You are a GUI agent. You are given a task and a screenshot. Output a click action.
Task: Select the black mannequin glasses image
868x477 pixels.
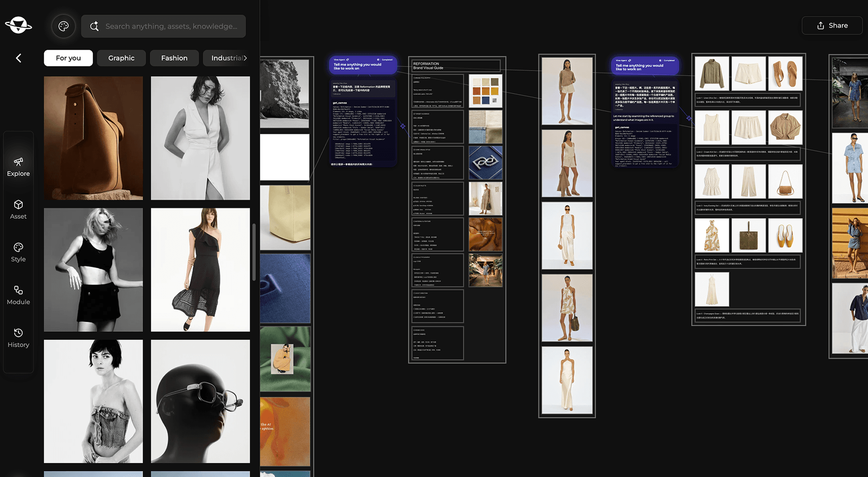[201, 401]
